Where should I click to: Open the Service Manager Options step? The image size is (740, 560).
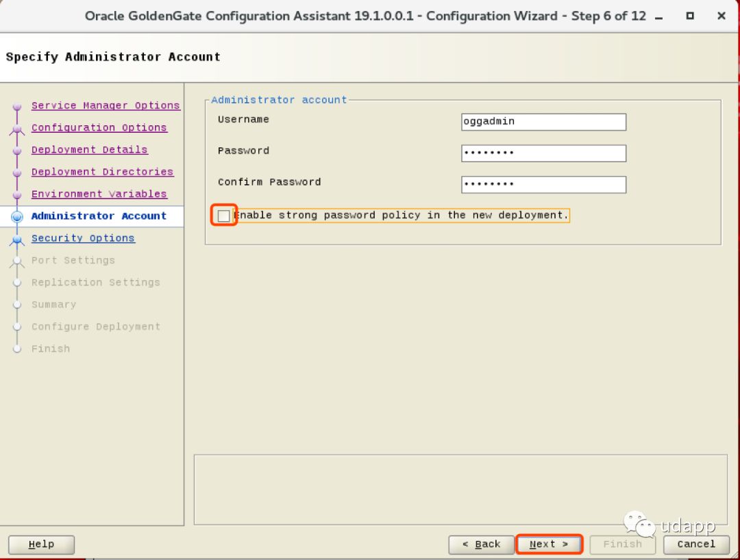[x=106, y=105]
